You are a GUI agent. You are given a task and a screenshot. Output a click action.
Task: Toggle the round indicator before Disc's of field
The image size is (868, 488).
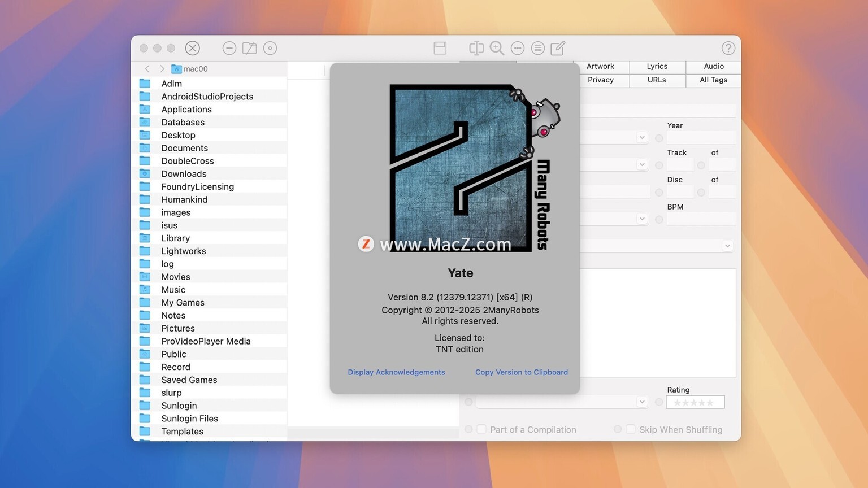click(701, 193)
